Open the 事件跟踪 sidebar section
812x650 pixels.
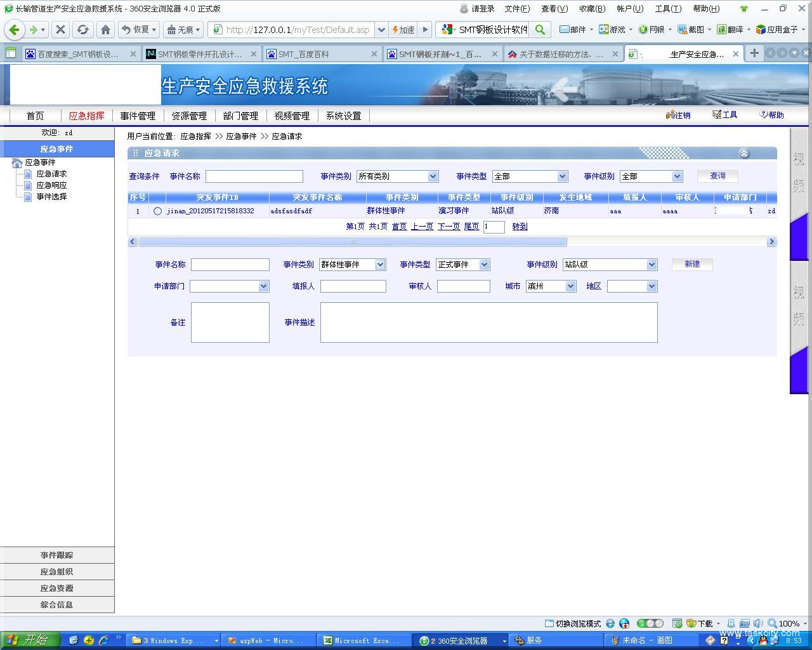click(57, 555)
